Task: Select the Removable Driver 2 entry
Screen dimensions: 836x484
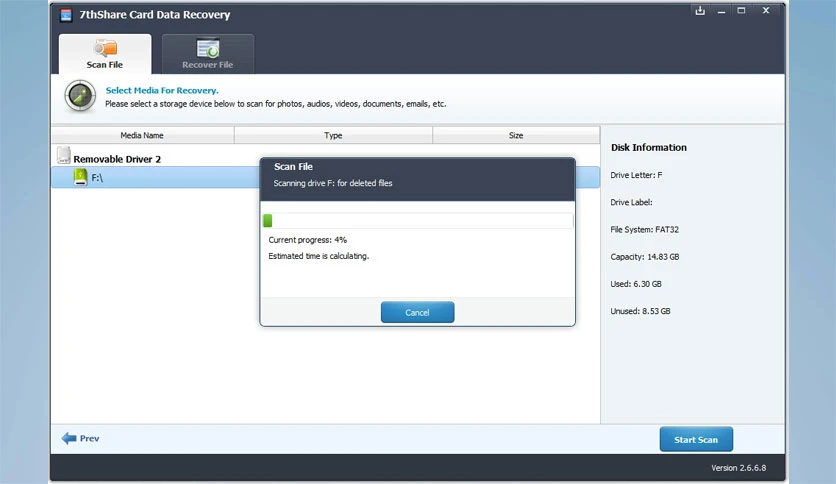Action: click(x=117, y=159)
